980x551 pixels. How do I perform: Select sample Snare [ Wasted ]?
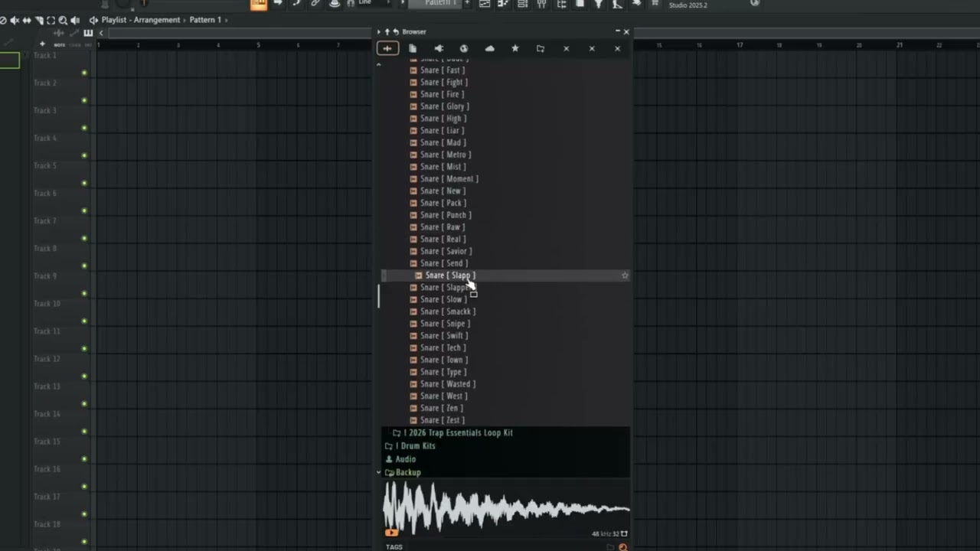[x=448, y=384]
